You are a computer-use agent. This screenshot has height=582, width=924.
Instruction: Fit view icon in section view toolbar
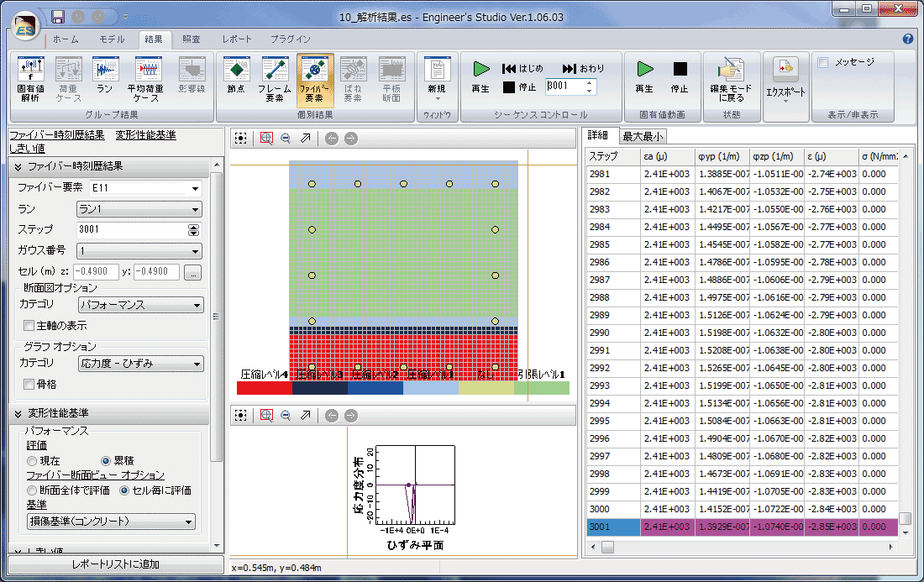pos(240,139)
